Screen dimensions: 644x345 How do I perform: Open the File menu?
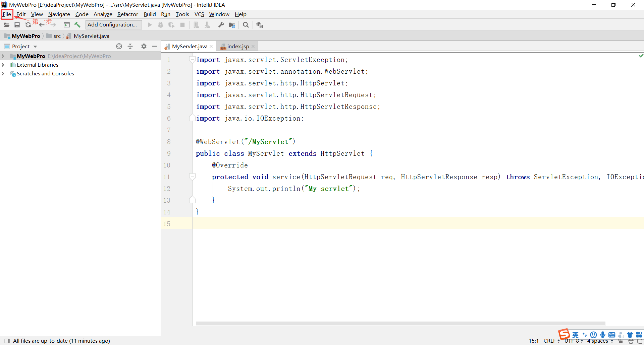[7, 14]
